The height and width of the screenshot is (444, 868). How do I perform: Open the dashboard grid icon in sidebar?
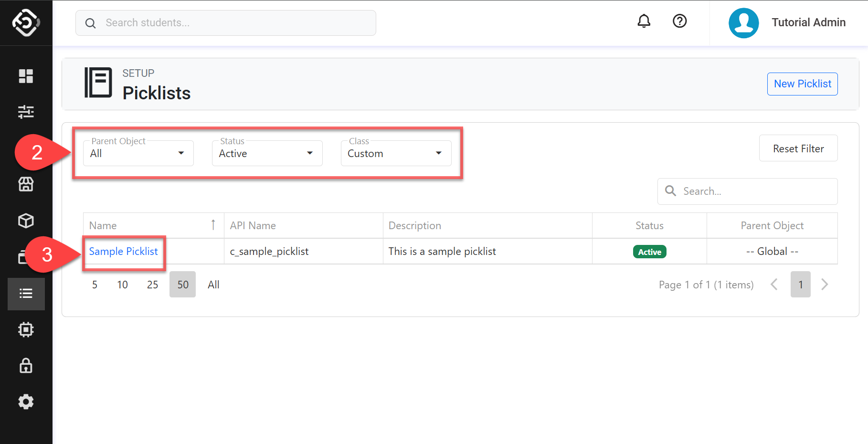(x=26, y=76)
